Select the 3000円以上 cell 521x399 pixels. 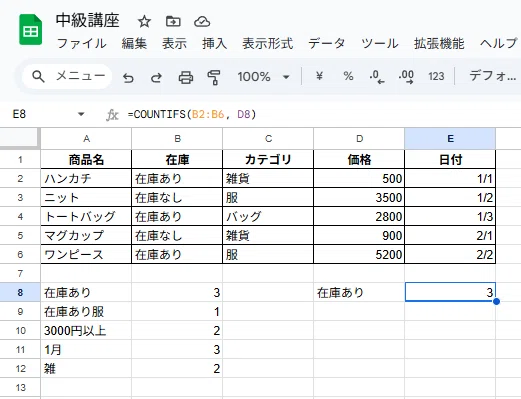(x=86, y=331)
